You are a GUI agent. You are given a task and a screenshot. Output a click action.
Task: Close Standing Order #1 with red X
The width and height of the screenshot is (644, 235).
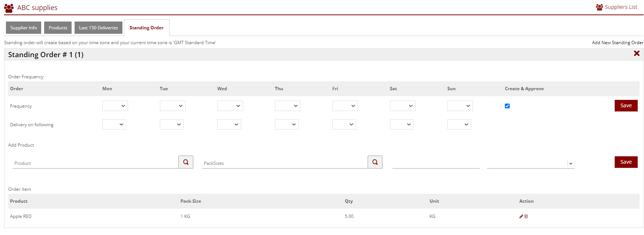click(x=637, y=53)
